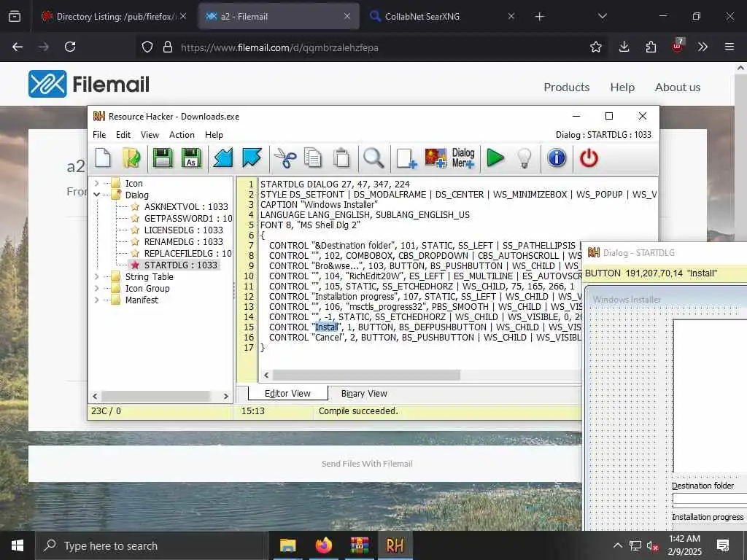The width and height of the screenshot is (747, 560).
Task: Select ASKNEXTVOL : 1033 dialog resource
Action: (x=186, y=206)
